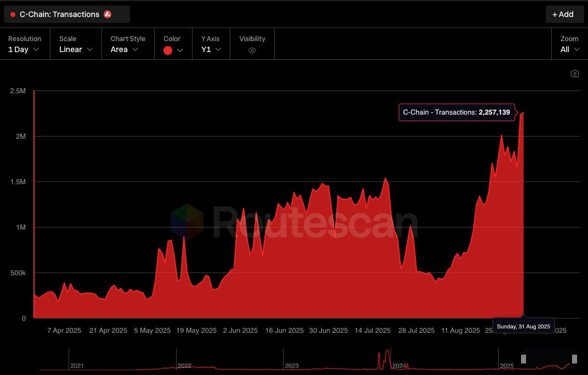This screenshot has width=588, height=375.
Task: Click the 14 Jul 2025 x-axis label
Action: 373,331
